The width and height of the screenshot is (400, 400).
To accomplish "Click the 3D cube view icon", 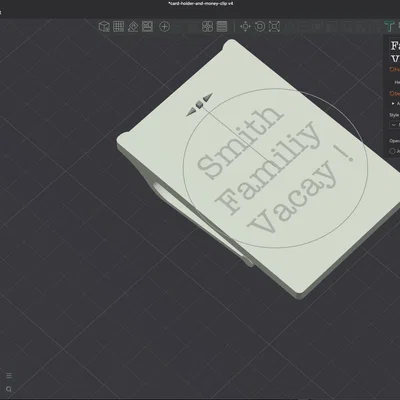I will pos(104,26).
